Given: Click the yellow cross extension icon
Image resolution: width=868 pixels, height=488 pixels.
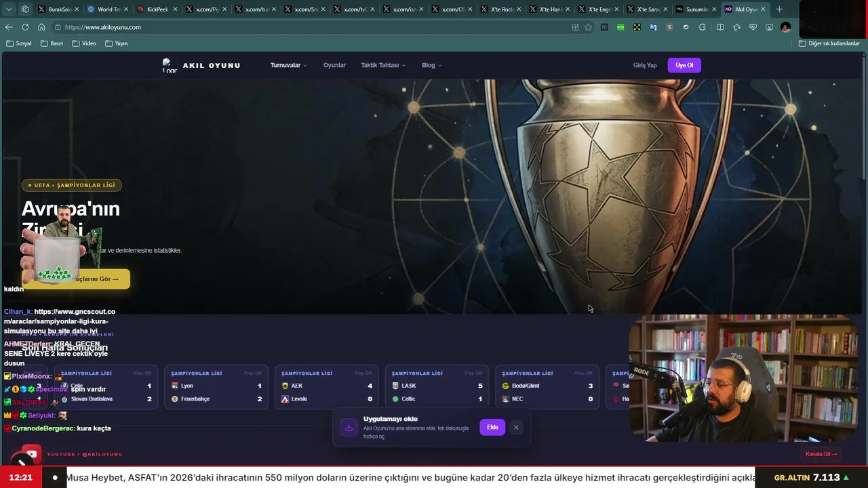Looking at the screenshot, I should 637,27.
